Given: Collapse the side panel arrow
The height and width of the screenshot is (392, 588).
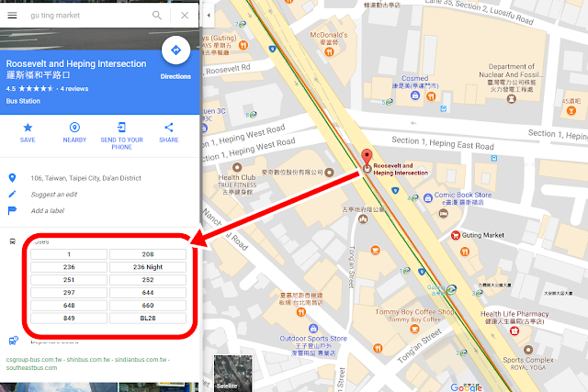Looking at the screenshot, I should (x=209, y=16).
